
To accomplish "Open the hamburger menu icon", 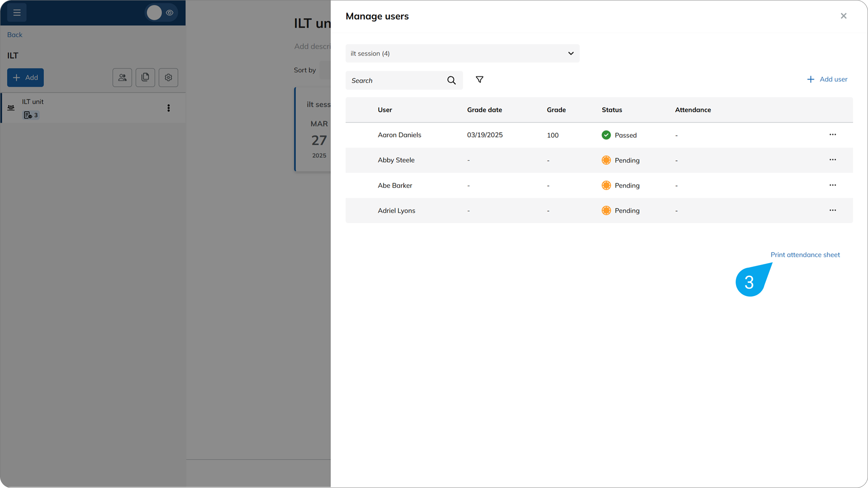I will 17,12.
